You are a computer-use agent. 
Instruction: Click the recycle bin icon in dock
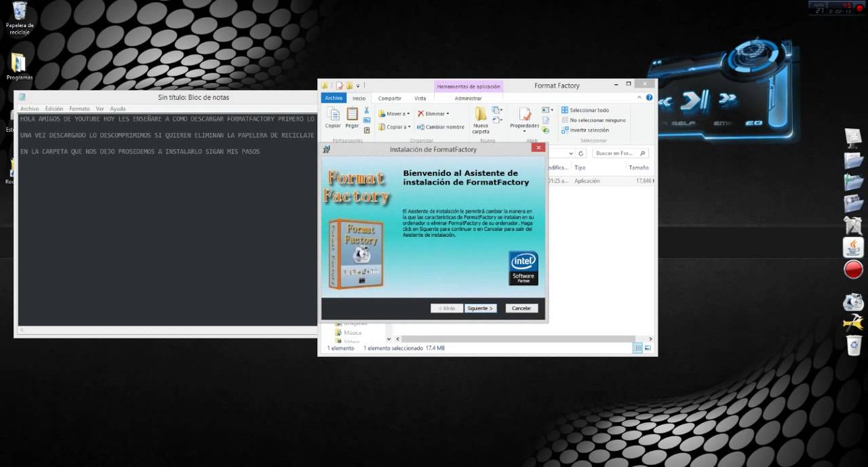click(x=853, y=345)
